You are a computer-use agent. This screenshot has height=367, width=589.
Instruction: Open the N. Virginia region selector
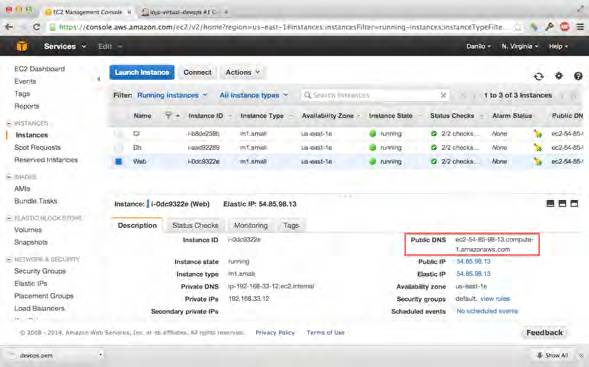tap(520, 46)
